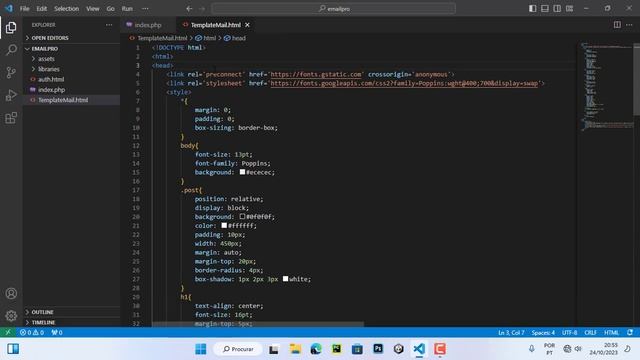Click the remote window indicator in status bar
The height and width of the screenshot is (360, 640).
pos(8,332)
